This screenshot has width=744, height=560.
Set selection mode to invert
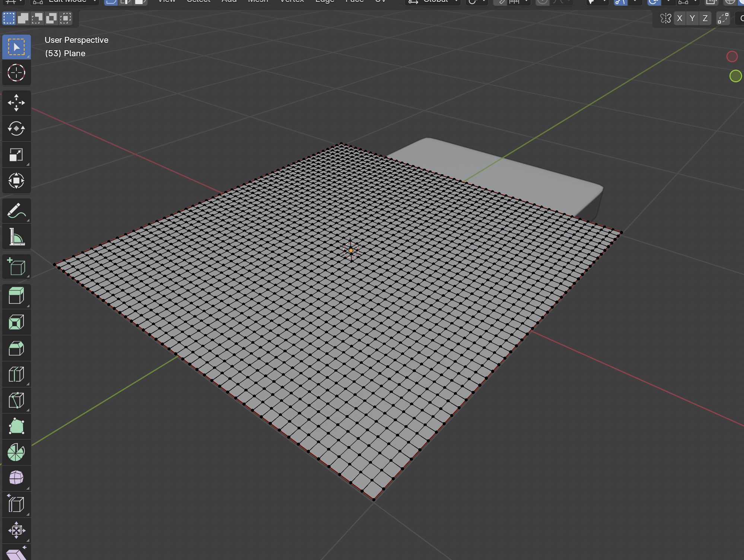51,18
